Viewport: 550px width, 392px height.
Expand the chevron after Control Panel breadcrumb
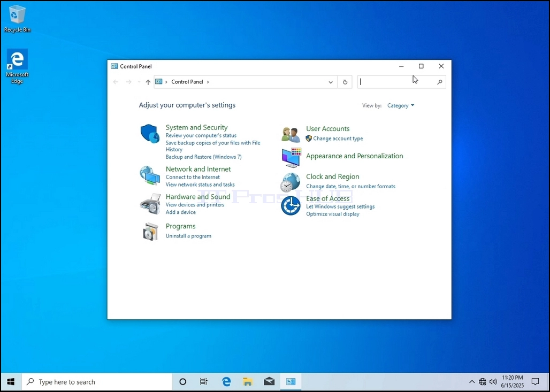point(208,82)
